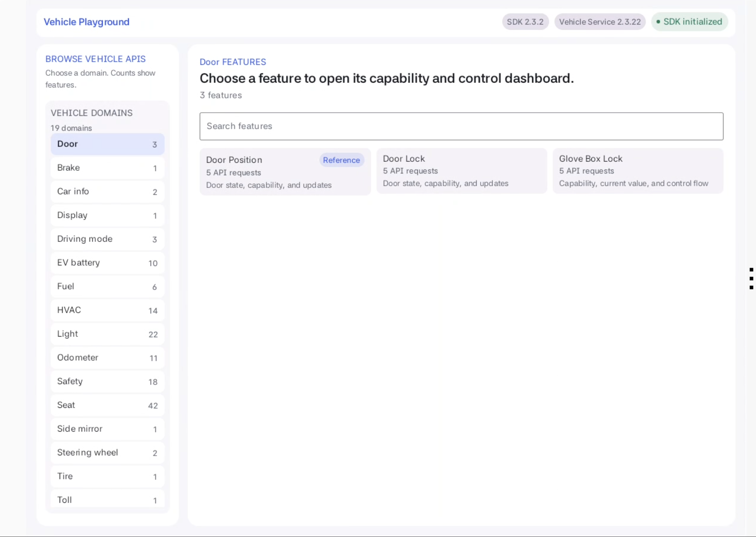Select the Brake domain

(x=107, y=168)
